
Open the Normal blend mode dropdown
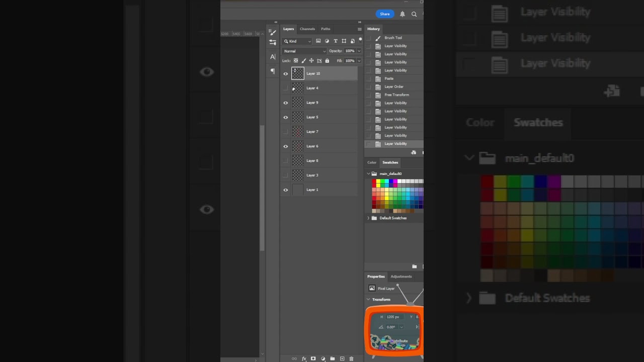pos(304,51)
